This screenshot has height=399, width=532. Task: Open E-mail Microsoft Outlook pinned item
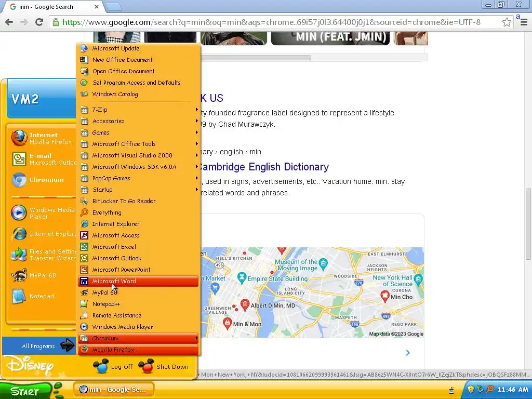coord(43,159)
